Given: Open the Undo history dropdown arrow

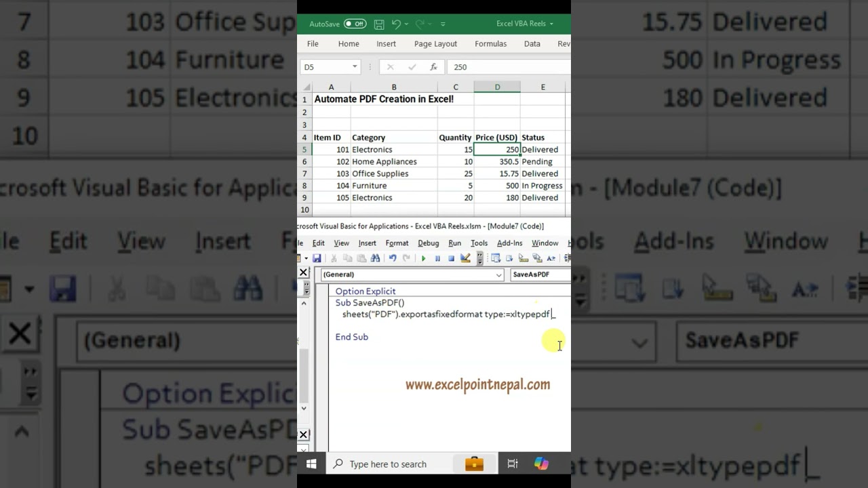Looking at the screenshot, I should [407, 24].
